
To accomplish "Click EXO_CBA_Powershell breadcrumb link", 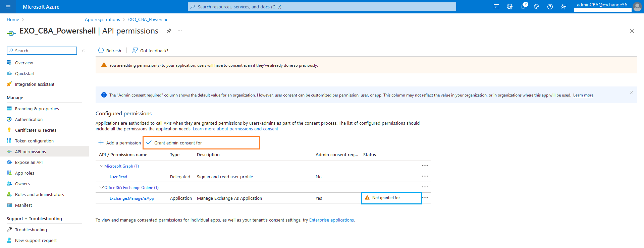I will coord(149,19).
